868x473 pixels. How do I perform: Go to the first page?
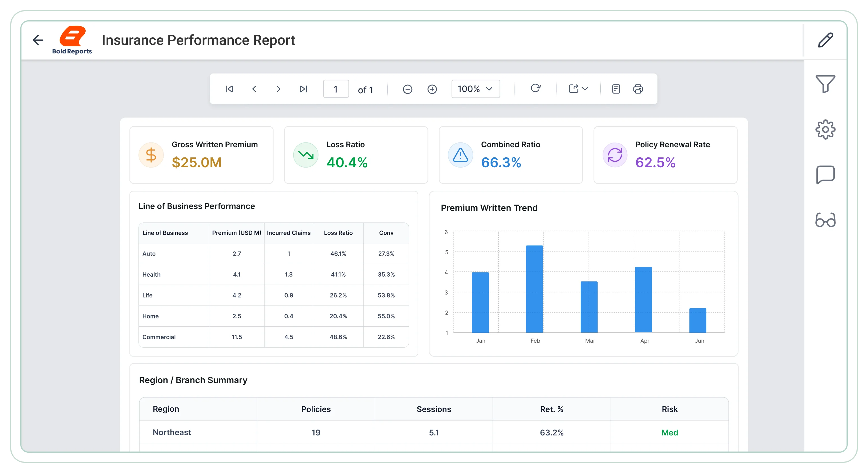tap(229, 89)
